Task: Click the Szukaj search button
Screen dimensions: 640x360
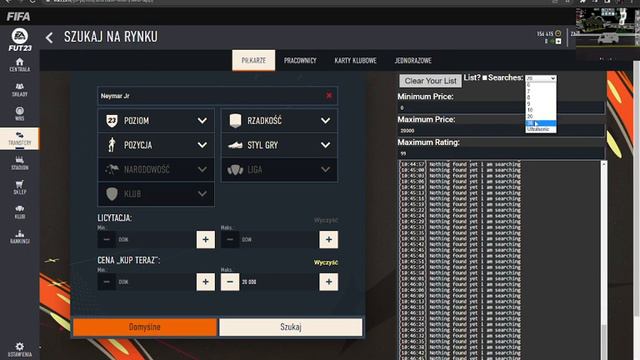Action: pyautogui.click(x=291, y=327)
